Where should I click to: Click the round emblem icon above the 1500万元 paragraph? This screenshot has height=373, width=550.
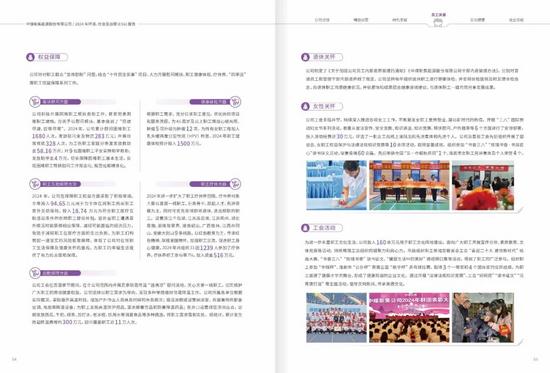(235, 102)
